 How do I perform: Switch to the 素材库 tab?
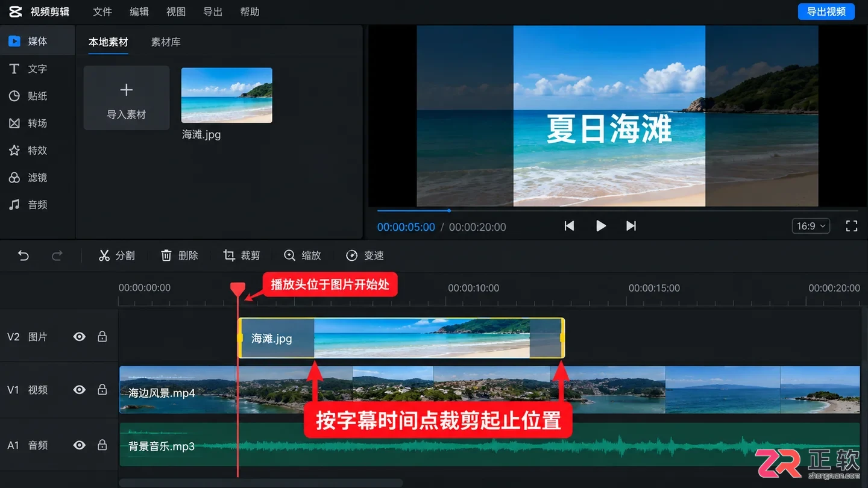click(166, 42)
